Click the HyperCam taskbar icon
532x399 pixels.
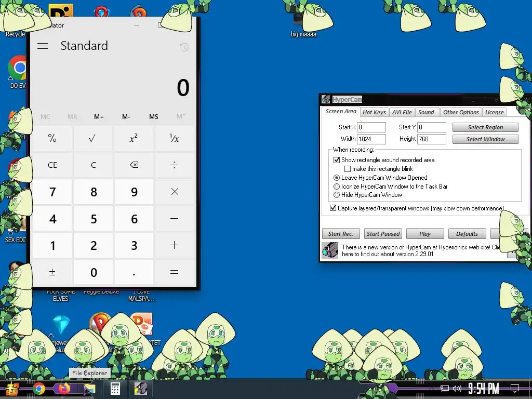(140, 389)
